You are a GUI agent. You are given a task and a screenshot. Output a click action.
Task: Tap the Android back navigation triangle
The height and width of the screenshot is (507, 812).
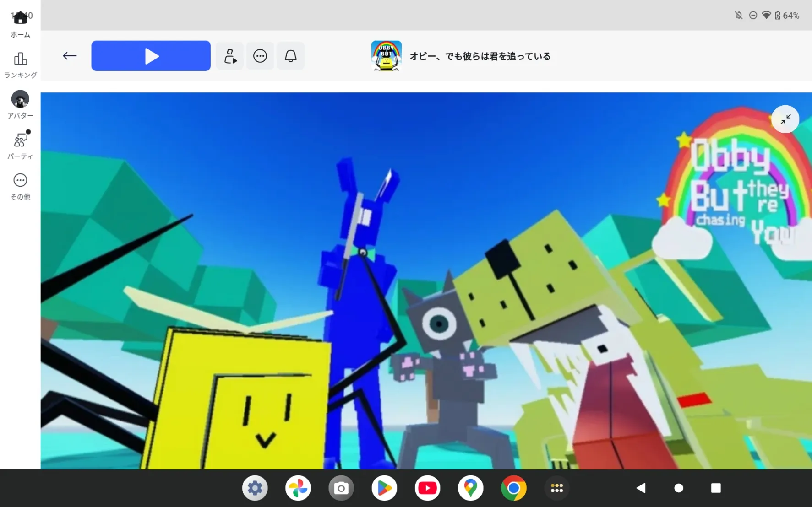tap(641, 488)
